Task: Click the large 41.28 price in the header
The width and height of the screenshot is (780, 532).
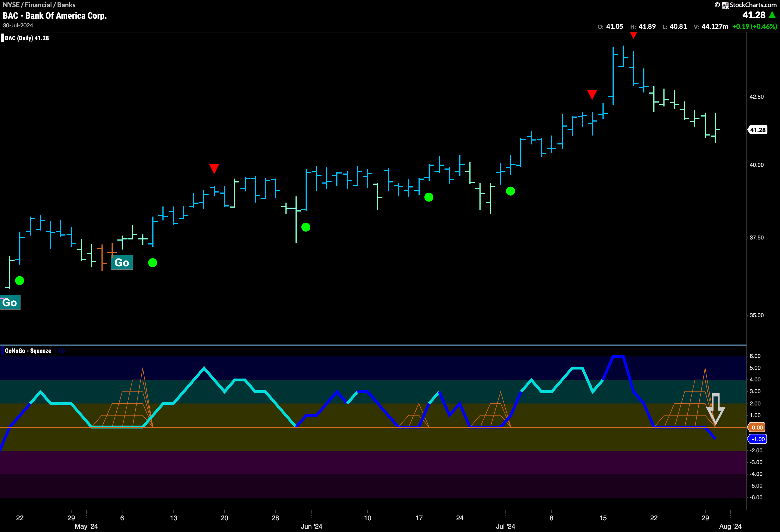Action: click(754, 15)
